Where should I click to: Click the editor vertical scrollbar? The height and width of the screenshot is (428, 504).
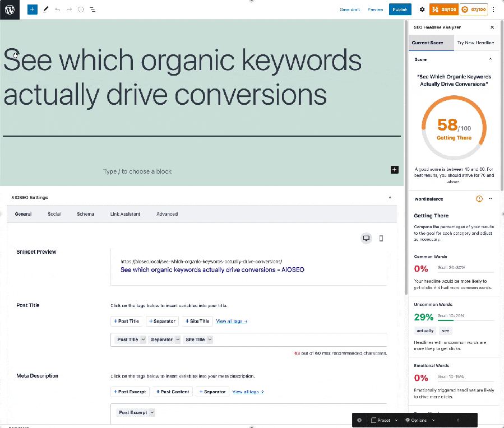(406, 157)
